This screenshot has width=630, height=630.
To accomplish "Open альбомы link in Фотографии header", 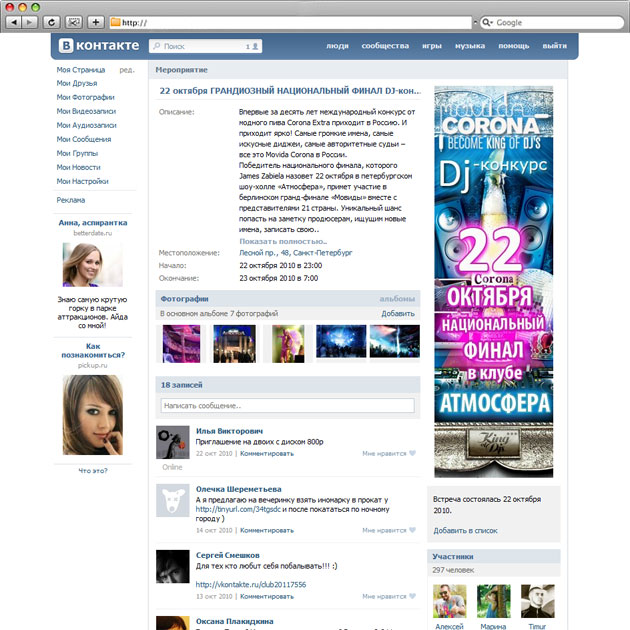I will pos(397,299).
